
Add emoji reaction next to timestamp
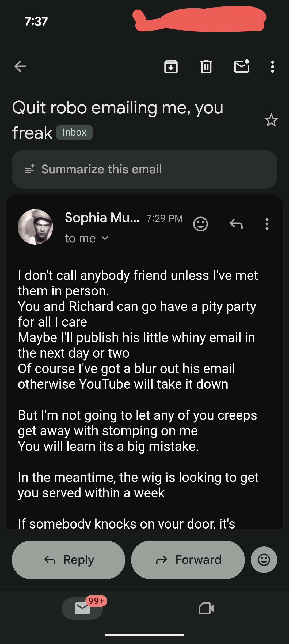(200, 224)
